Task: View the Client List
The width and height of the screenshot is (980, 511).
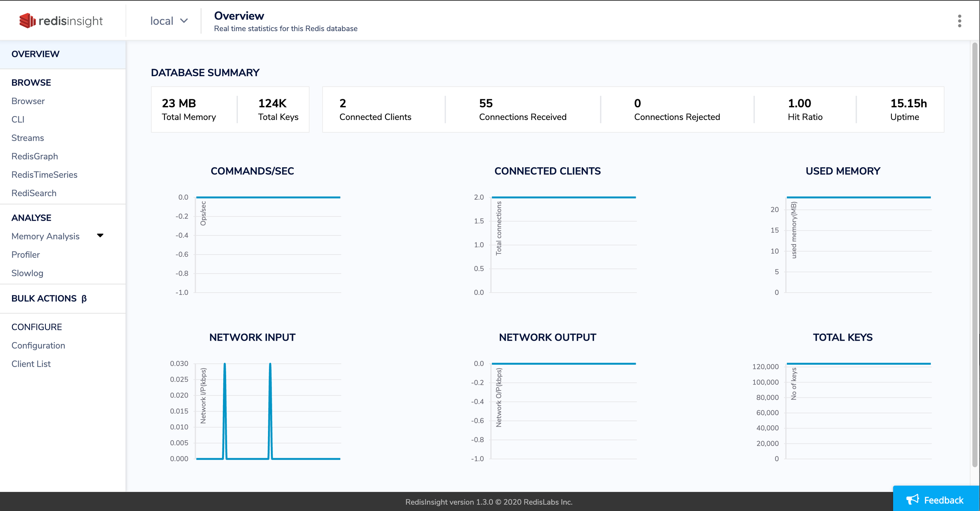Action: click(31, 364)
